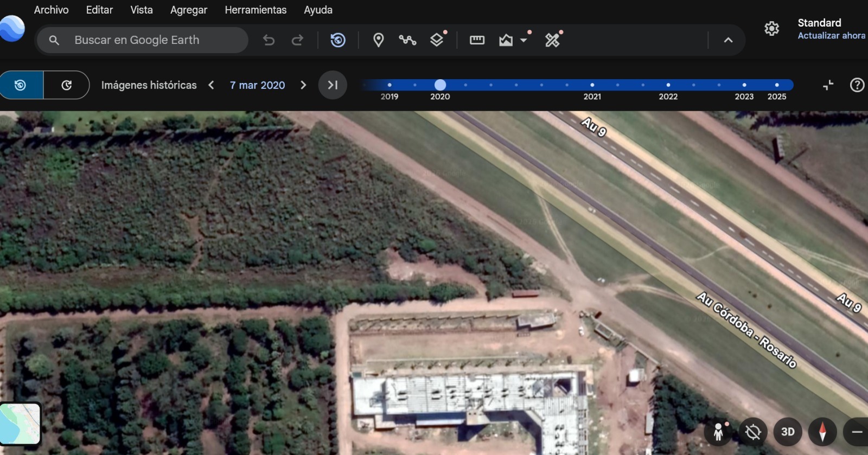Zoom out with the minus button
The width and height of the screenshot is (868, 455).
(857, 432)
